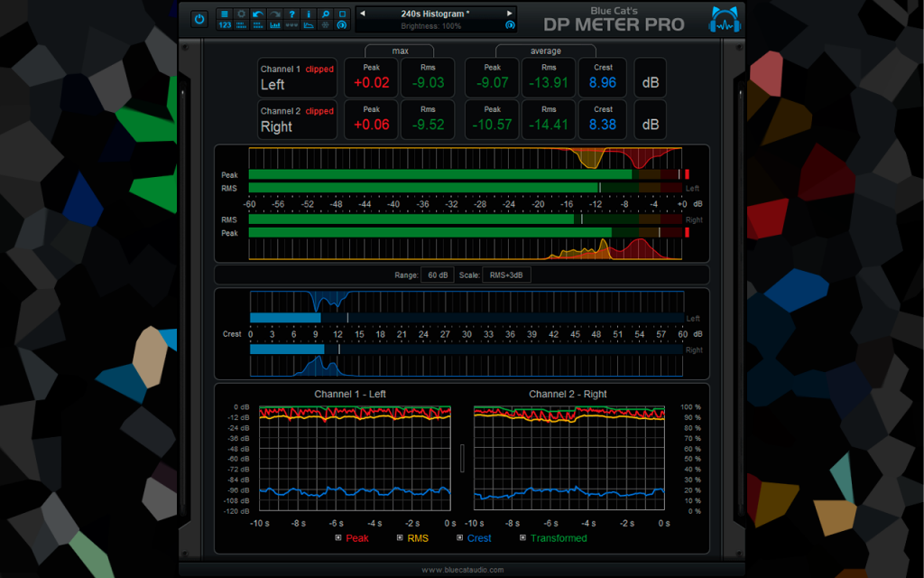924x578 pixels.
Task: Click the average column header
Action: pos(545,51)
